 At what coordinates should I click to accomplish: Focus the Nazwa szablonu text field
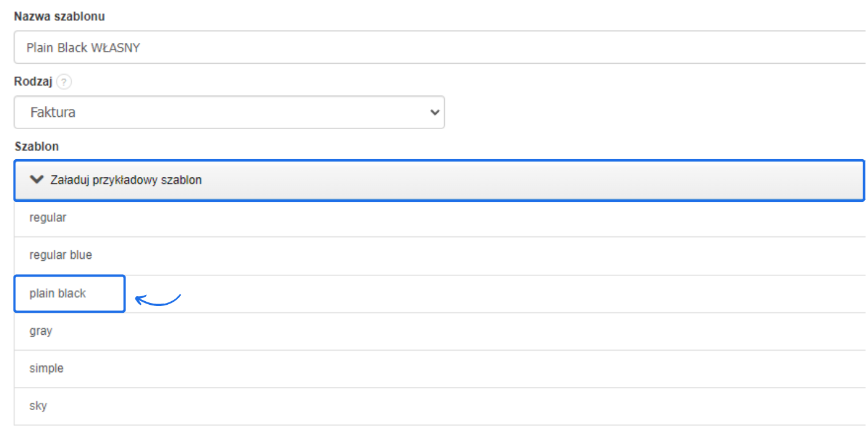tap(439, 48)
